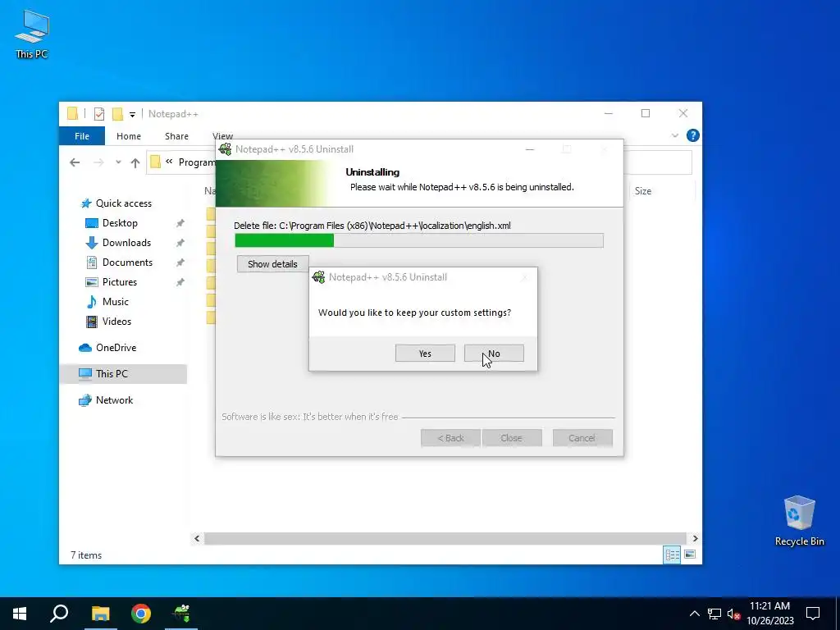This screenshot has width=840, height=630.
Task: Click the horizontal scrollbar thumb
Action: point(445,538)
